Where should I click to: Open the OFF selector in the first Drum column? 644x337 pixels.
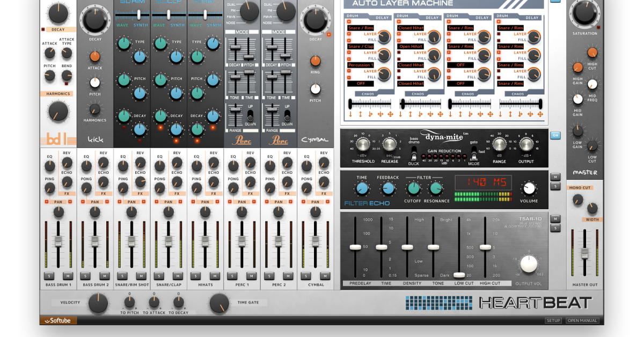pyautogui.click(x=361, y=84)
